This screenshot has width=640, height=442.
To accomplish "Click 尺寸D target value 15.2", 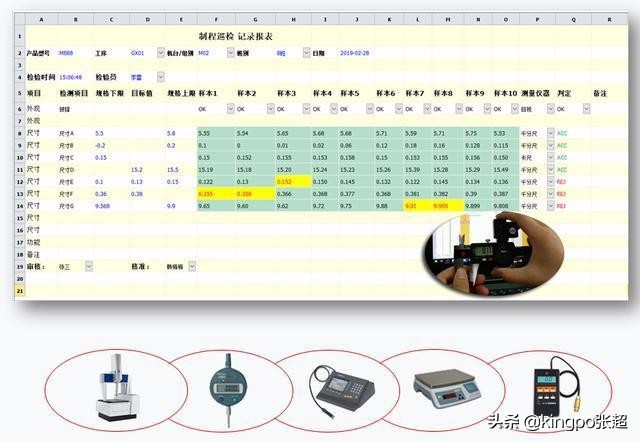I will [x=137, y=170].
